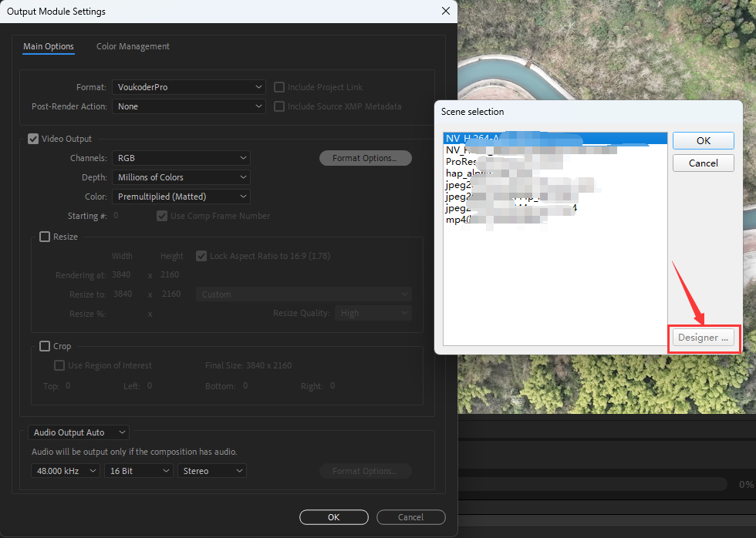Open the Stereo channels dropdown
The image size is (756, 538).
[212, 470]
